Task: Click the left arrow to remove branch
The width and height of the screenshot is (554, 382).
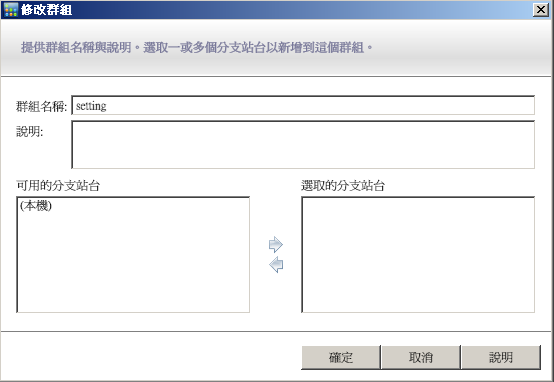Action: click(276, 265)
